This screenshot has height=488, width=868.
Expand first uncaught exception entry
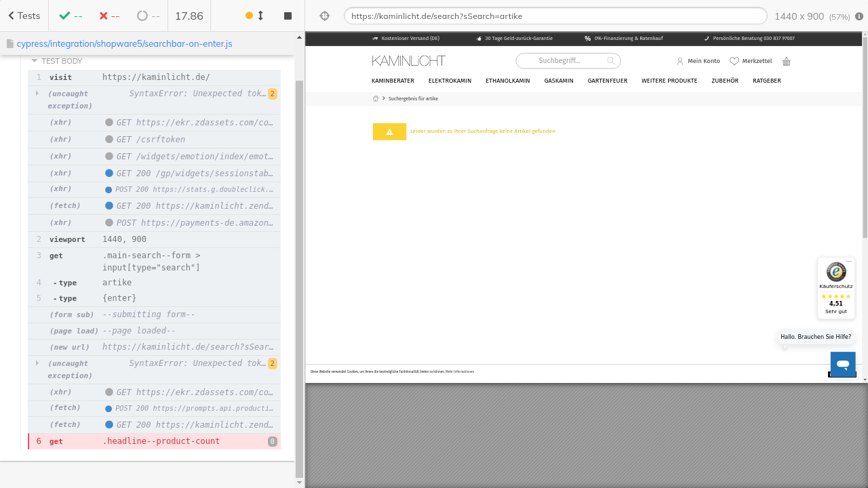tap(37, 94)
